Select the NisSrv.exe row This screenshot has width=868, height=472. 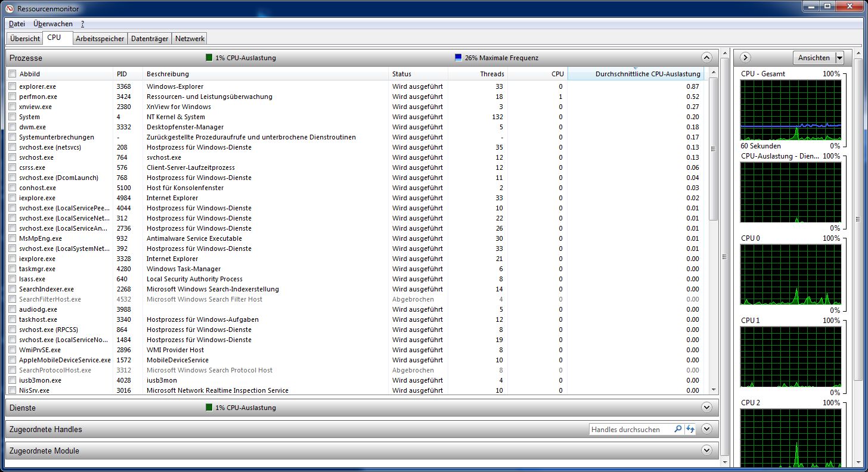pyautogui.click(x=354, y=390)
